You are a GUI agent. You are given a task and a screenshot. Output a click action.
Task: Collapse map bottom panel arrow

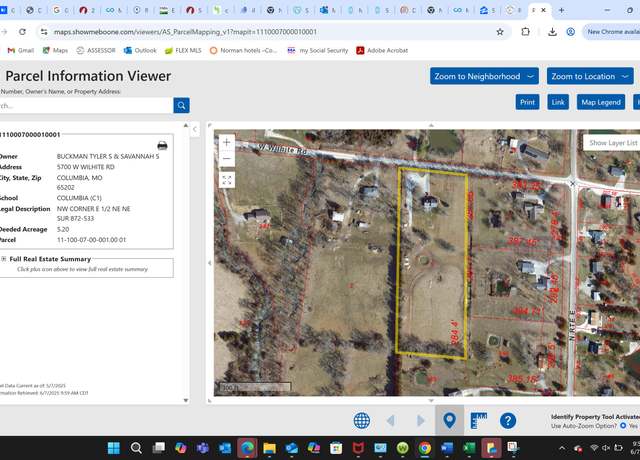pos(431,400)
